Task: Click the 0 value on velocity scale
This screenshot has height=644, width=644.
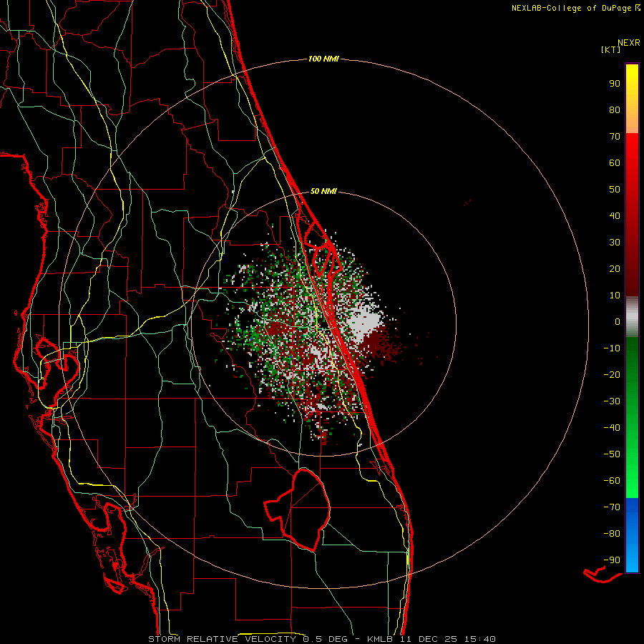Action: [618, 322]
